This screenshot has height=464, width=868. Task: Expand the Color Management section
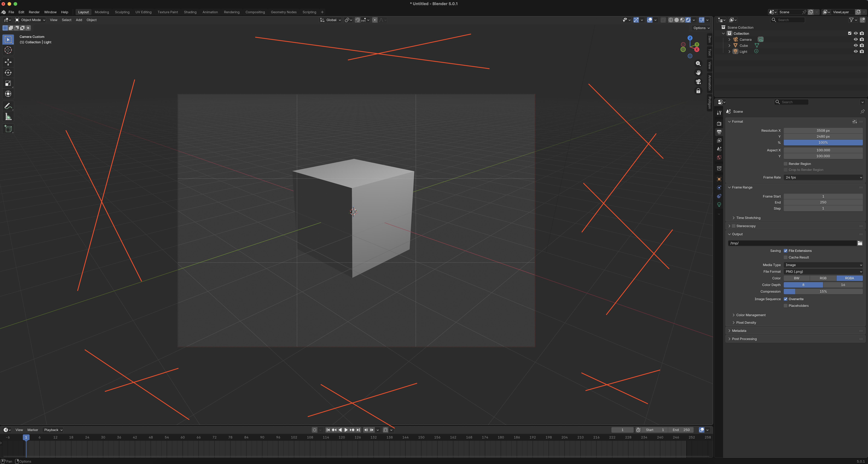(x=750, y=315)
